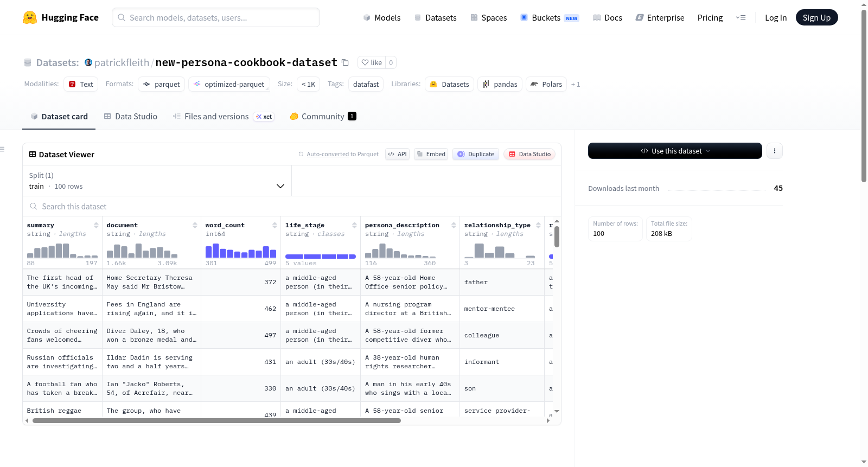The height and width of the screenshot is (467, 868).
Task: Click the Polars library tag
Action: [x=546, y=84]
